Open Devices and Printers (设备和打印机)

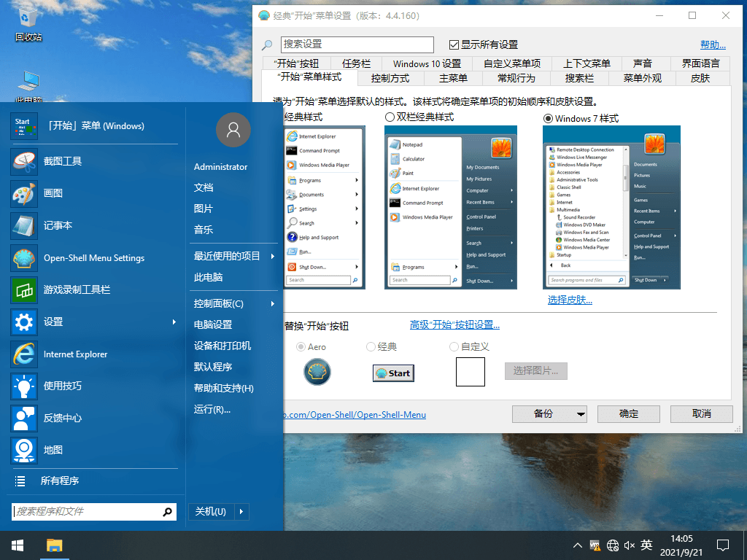pyautogui.click(x=222, y=346)
